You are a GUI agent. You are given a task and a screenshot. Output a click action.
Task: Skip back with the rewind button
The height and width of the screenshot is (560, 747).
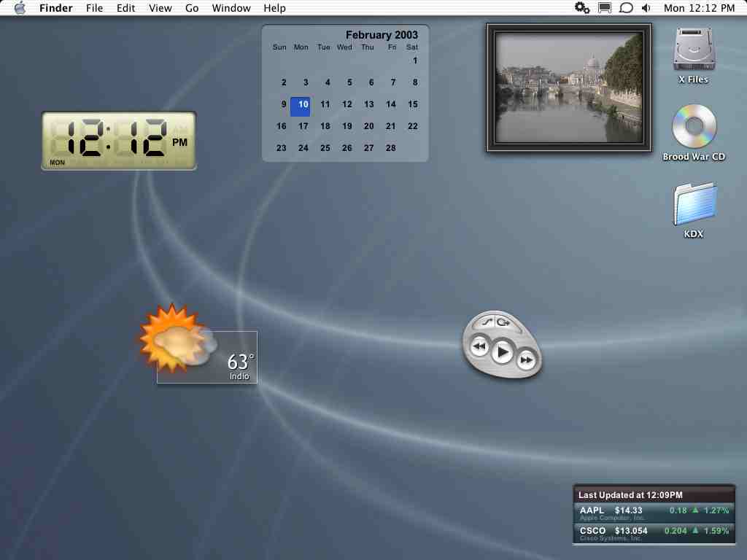pyautogui.click(x=479, y=346)
